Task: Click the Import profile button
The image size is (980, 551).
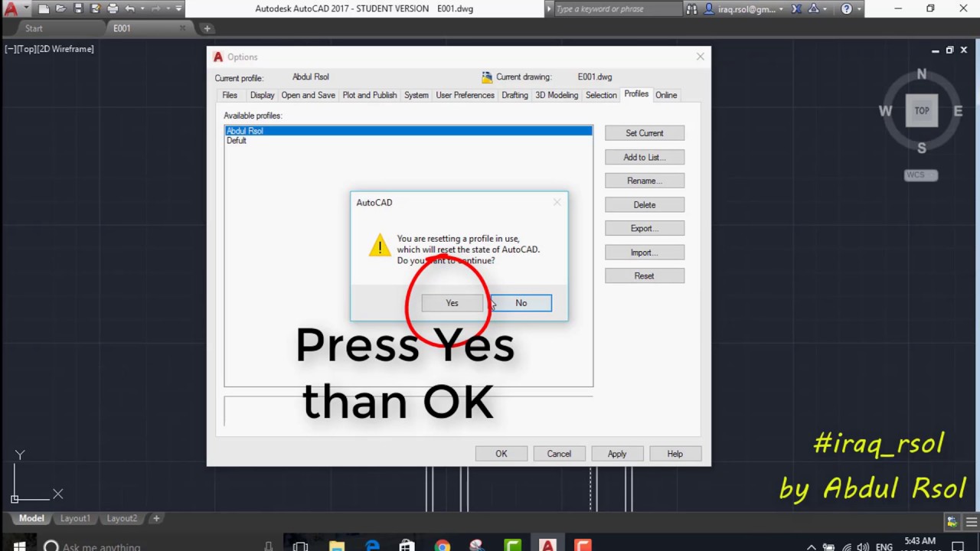Action: (x=645, y=253)
